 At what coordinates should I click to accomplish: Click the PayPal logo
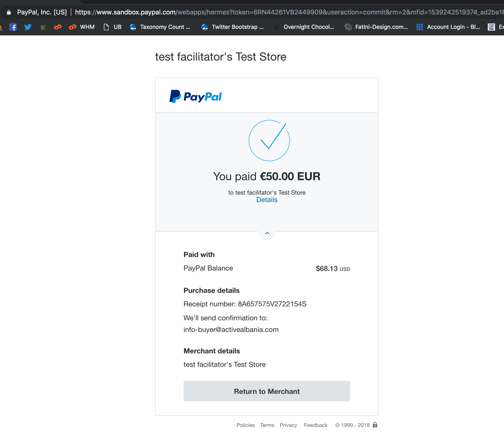(x=195, y=96)
